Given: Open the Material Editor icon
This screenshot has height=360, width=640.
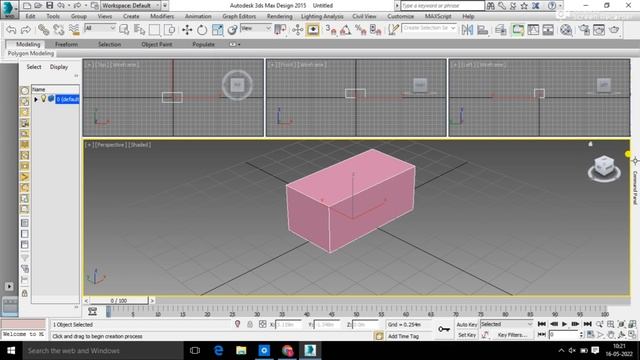Looking at the screenshot, I should (x=566, y=30).
